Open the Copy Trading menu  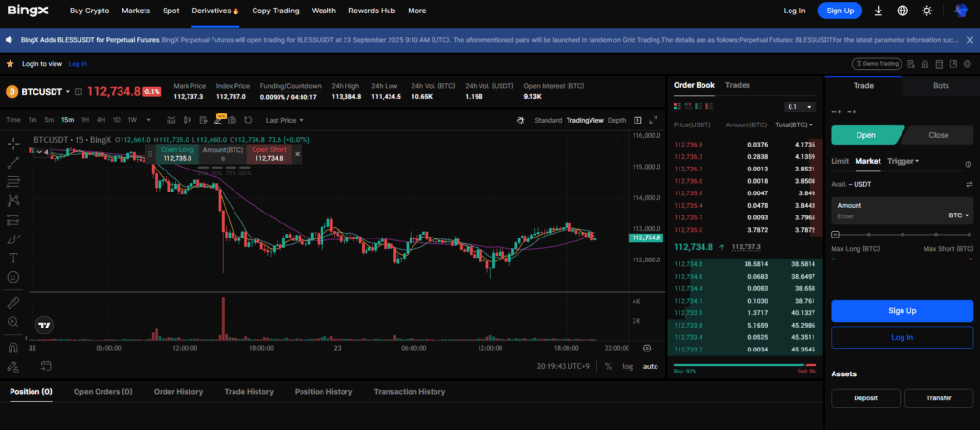[275, 11]
